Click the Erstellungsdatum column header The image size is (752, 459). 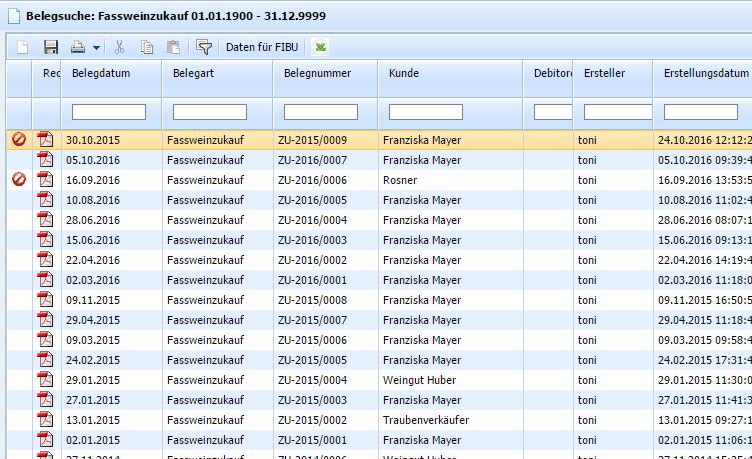tap(705, 73)
